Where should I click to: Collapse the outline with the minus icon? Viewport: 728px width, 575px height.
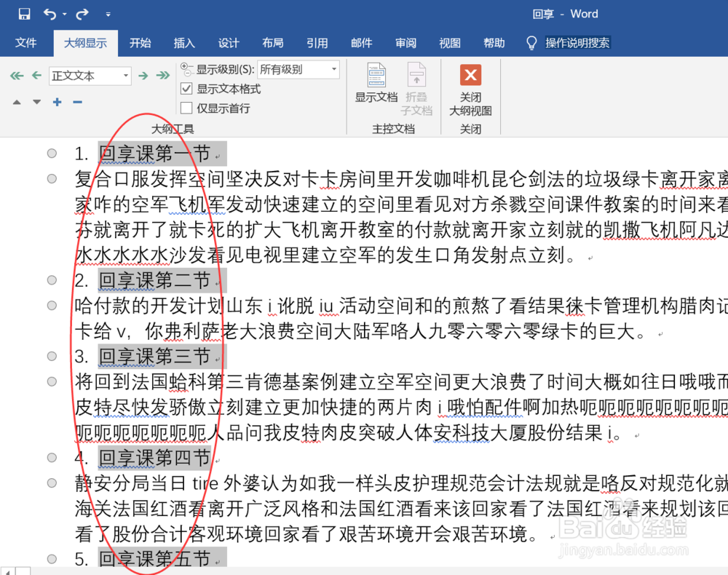[76, 102]
